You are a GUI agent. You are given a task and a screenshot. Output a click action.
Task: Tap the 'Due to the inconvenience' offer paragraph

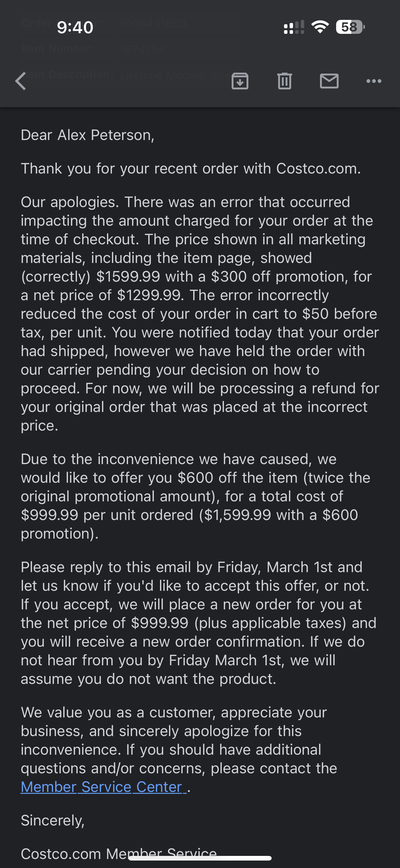(x=196, y=496)
